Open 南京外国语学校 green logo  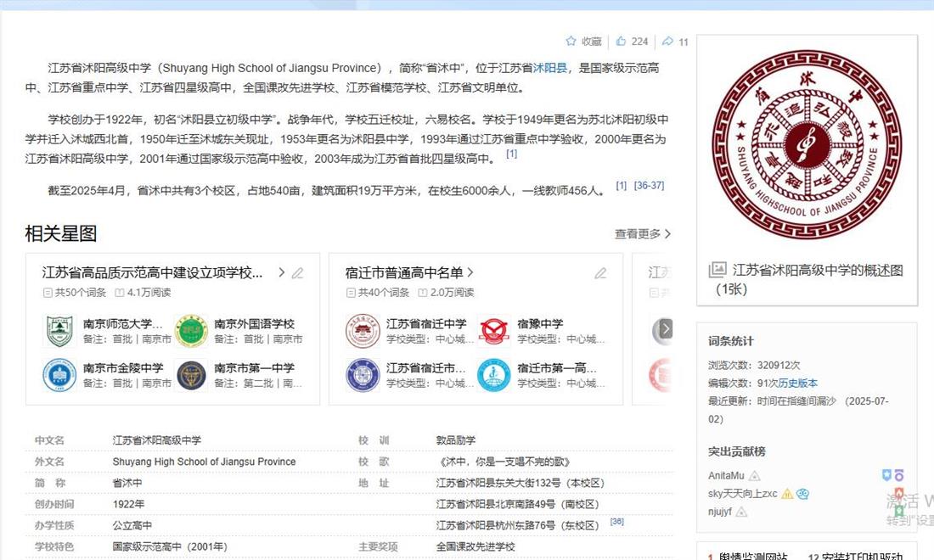(x=191, y=331)
